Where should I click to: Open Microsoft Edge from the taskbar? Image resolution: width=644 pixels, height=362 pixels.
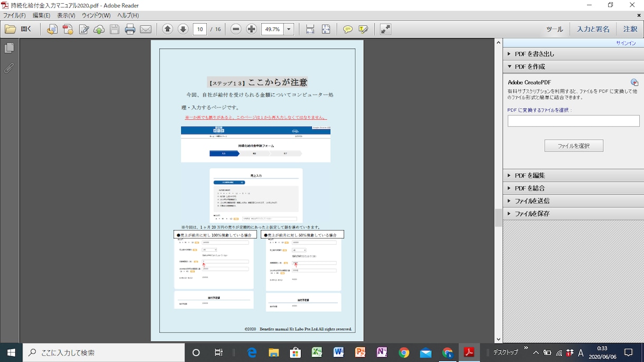[252, 353]
